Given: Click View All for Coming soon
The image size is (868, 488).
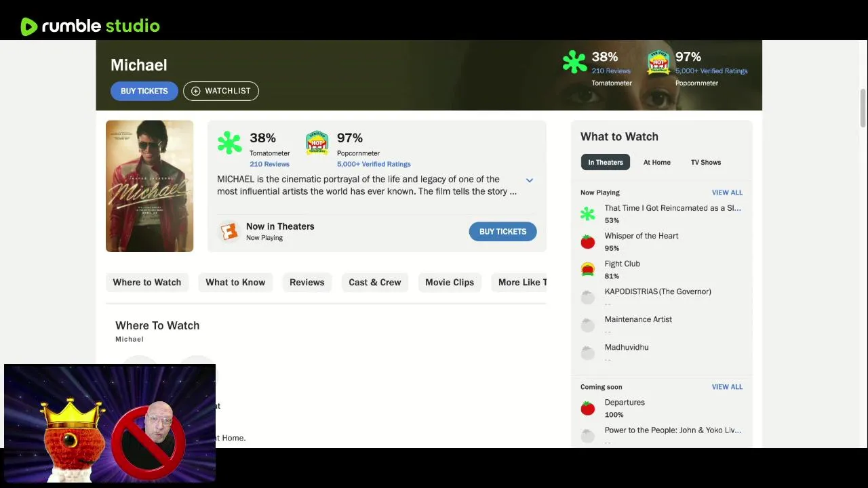Looking at the screenshot, I should click(727, 387).
